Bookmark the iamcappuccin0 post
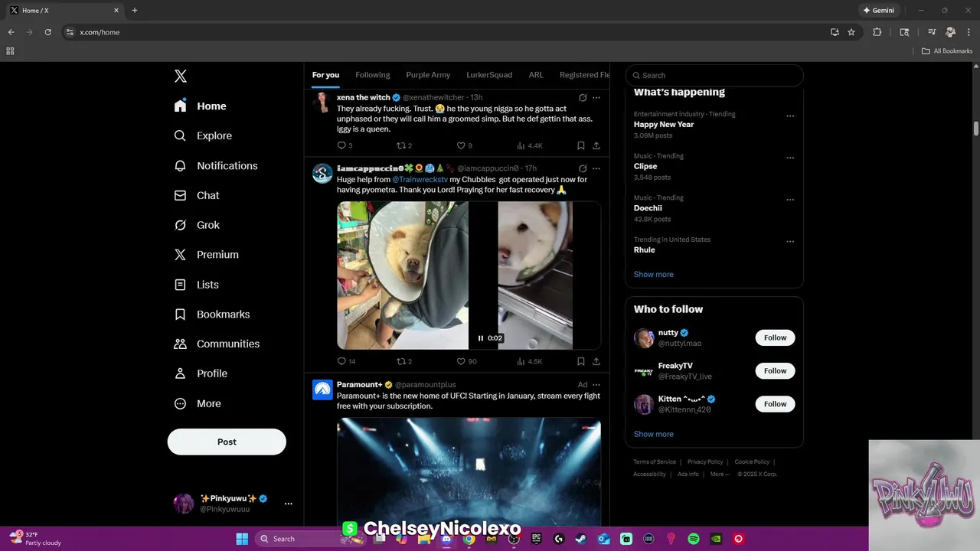980x551 pixels. tap(581, 361)
